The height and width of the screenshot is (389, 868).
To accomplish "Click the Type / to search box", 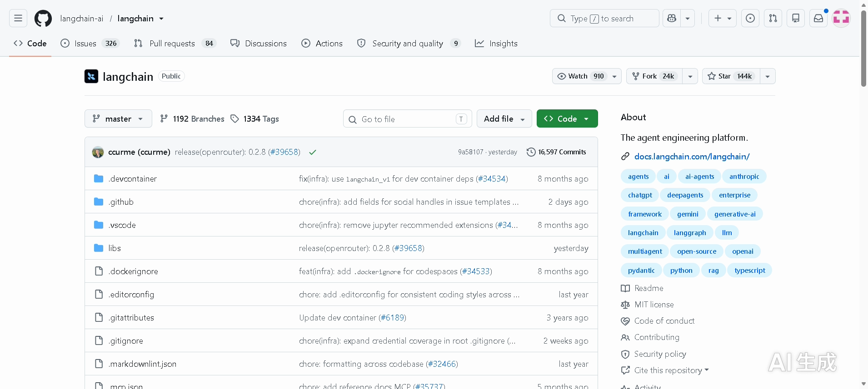I will (604, 18).
